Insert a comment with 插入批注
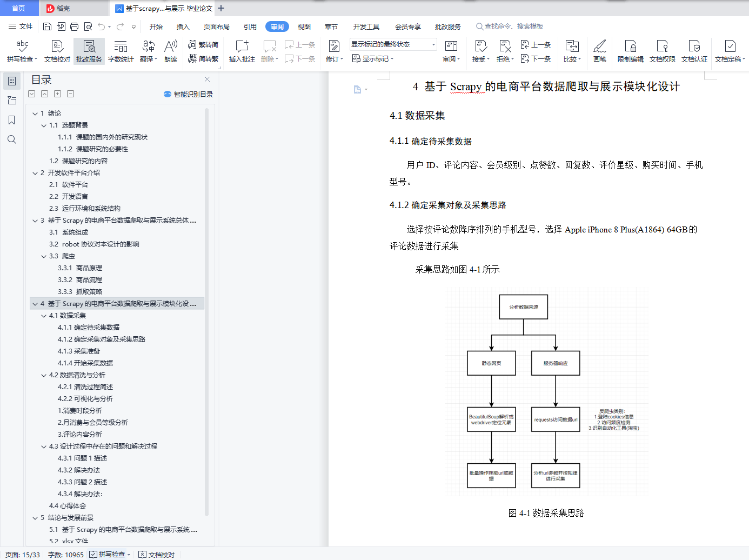 (x=242, y=51)
